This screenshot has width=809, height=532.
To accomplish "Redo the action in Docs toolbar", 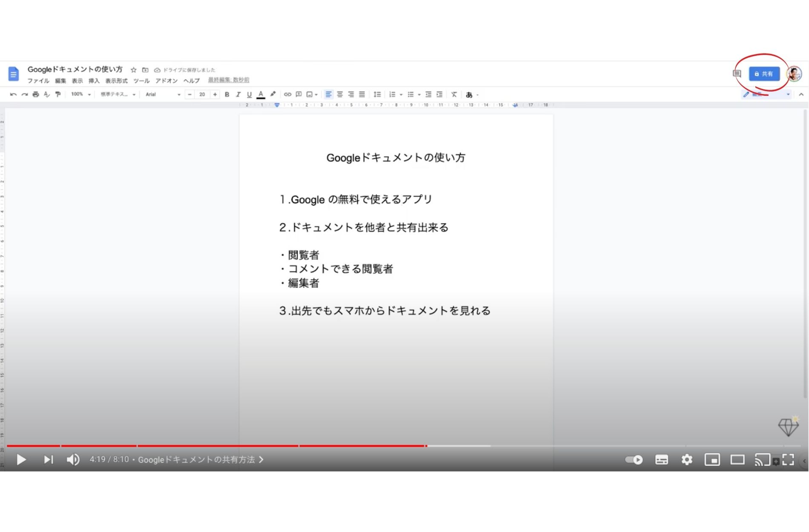I will [24, 94].
